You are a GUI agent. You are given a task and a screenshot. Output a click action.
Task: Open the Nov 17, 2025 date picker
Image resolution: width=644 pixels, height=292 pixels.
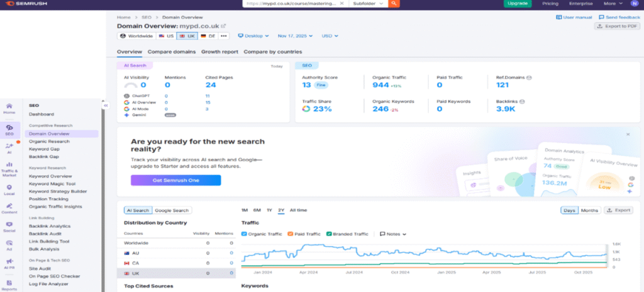coord(295,36)
